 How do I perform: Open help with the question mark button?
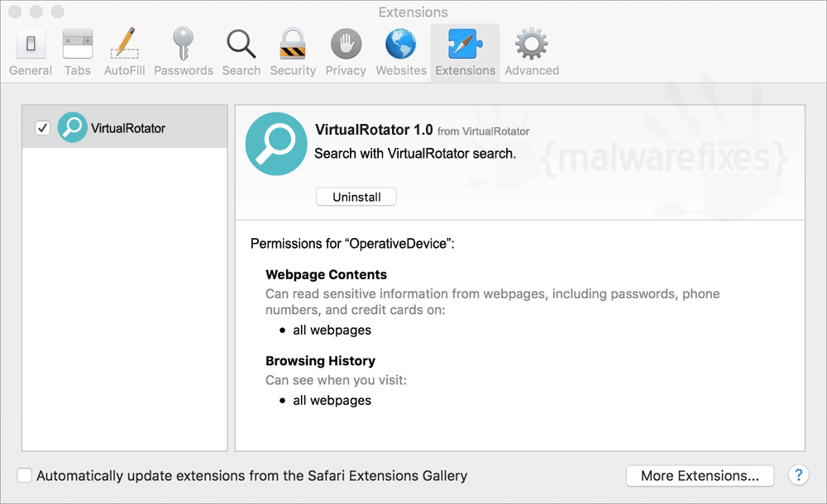799,476
